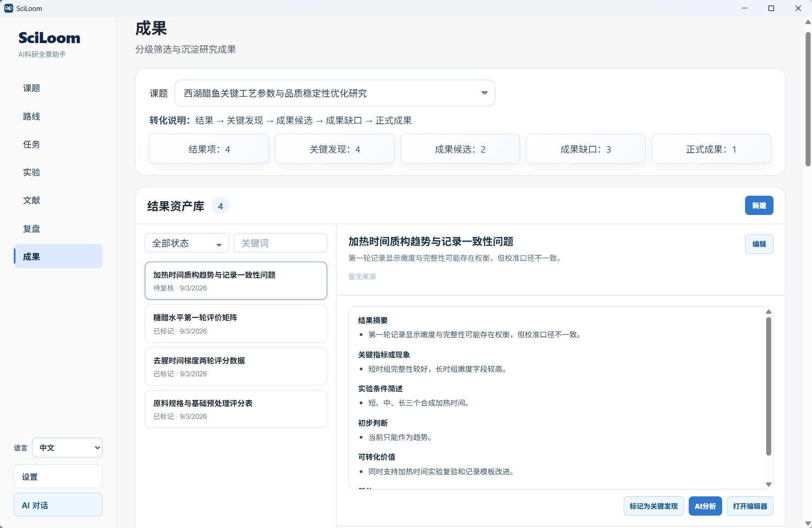Select the 结果项: 4 stat card

click(x=209, y=149)
